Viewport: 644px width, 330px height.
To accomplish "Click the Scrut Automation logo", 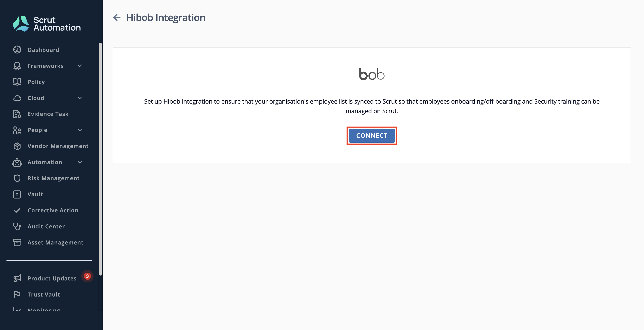I will tap(47, 24).
